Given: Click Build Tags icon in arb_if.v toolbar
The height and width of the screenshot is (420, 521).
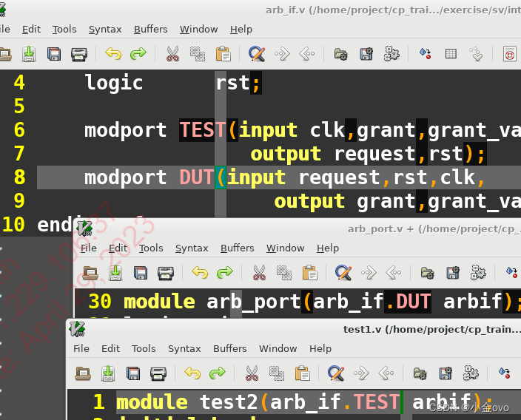Looking at the screenshot, I should click(451, 53).
